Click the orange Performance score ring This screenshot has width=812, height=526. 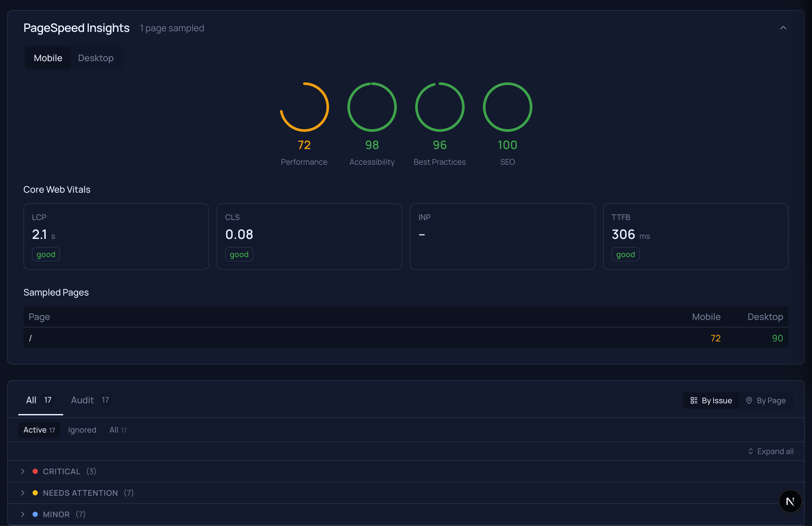(304, 107)
